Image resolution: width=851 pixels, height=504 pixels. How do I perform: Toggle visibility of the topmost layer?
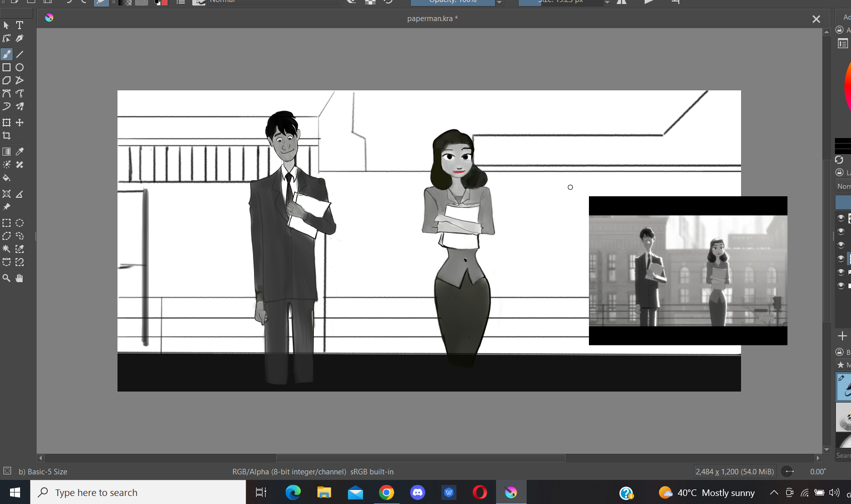pyautogui.click(x=841, y=218)
